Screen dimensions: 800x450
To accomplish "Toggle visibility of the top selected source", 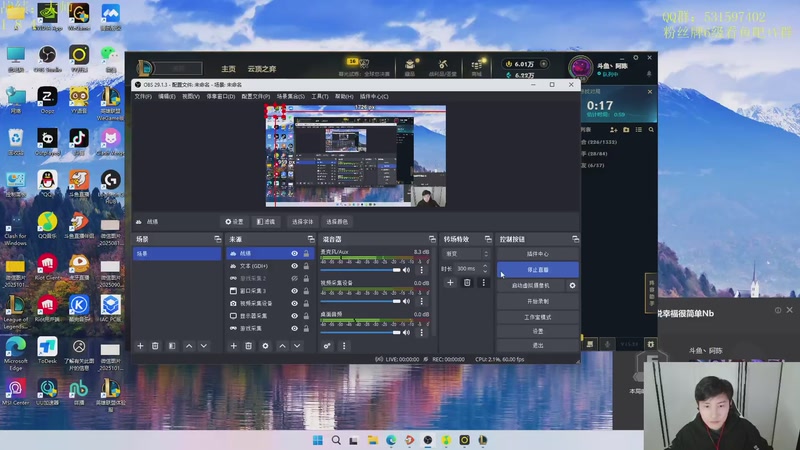I will point(294,254).
